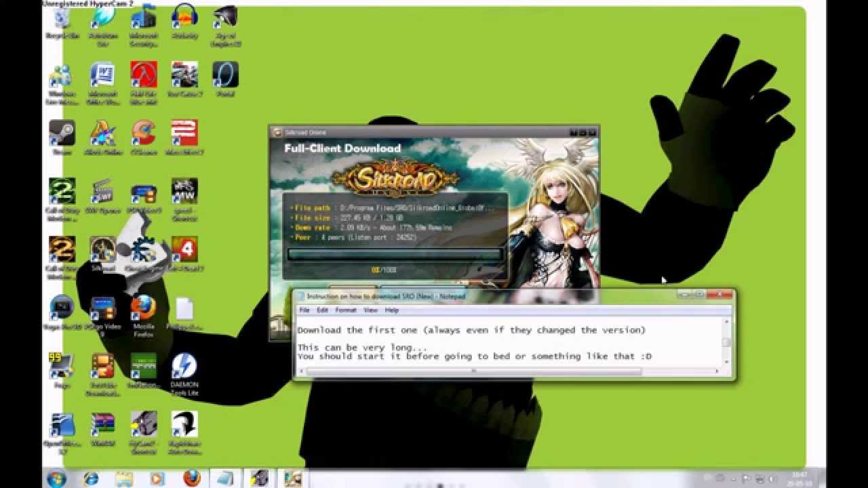
Task: Open the Notepad Edit menu
Action: click(323, 310)
